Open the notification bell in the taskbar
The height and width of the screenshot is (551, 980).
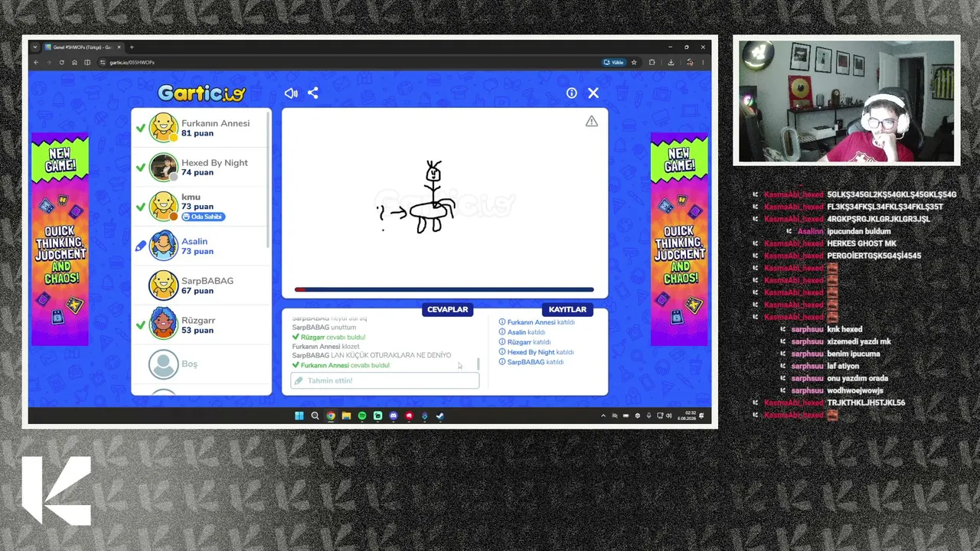pyautogui.click(x=702, y=416)
